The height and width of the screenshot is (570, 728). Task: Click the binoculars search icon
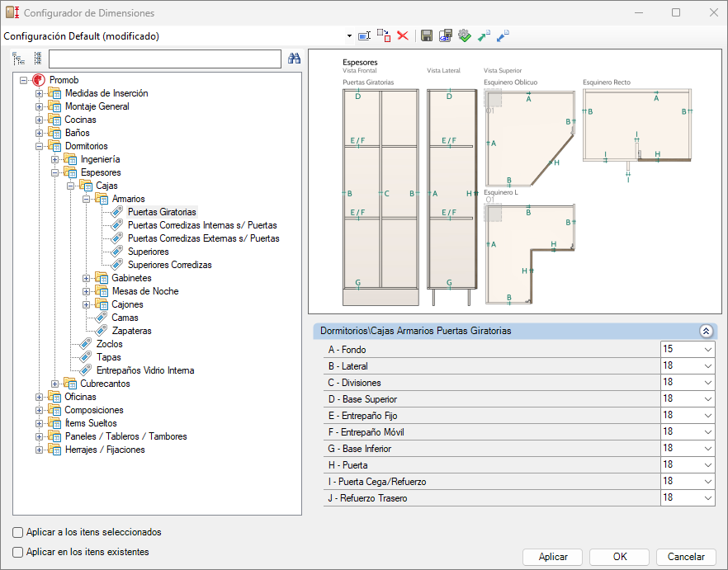coord(294,58)
